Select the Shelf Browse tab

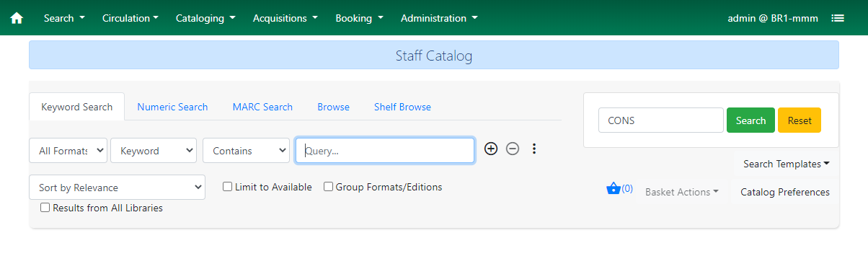pyautogui.click(x=402, y=107)
